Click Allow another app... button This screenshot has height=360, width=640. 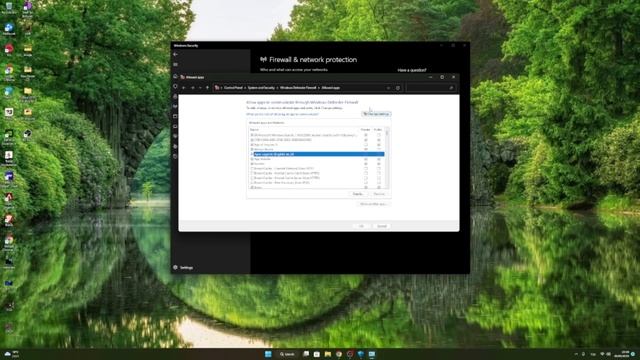[x=373, y=204]
